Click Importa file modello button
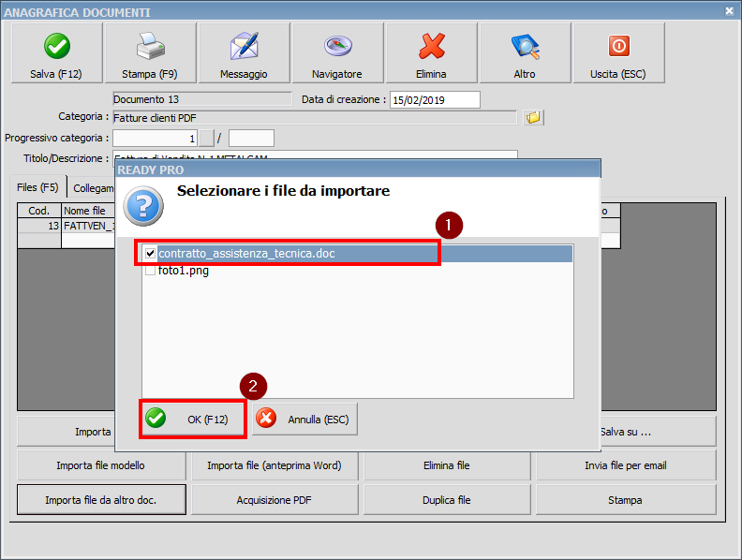 tap(101, 465)
